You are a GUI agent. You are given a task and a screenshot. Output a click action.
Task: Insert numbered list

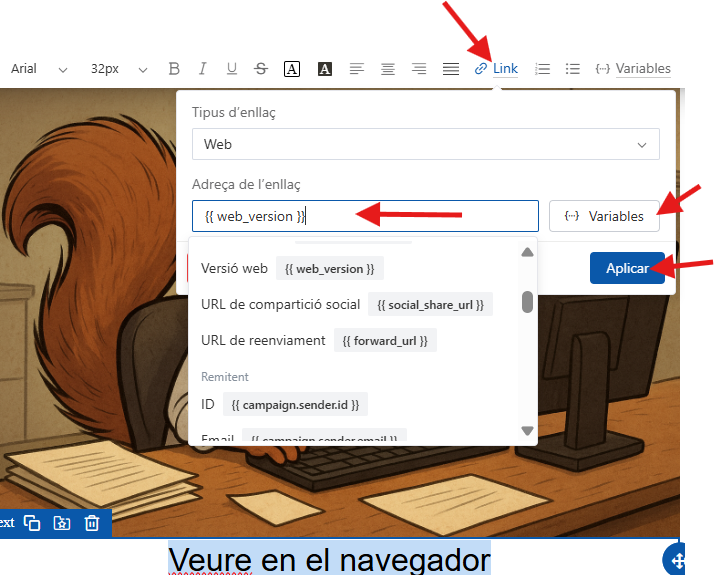click(542, 69)
